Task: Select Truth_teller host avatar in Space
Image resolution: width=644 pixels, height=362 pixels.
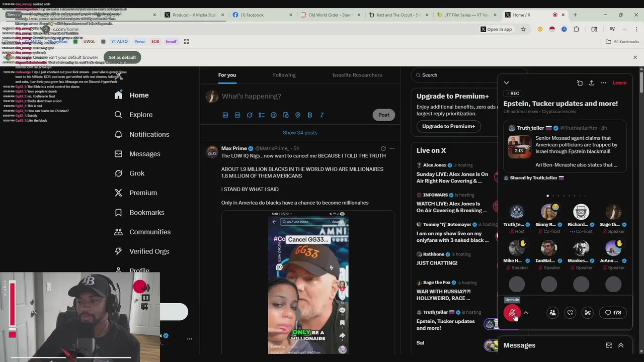Action: [x=517, y=212]
